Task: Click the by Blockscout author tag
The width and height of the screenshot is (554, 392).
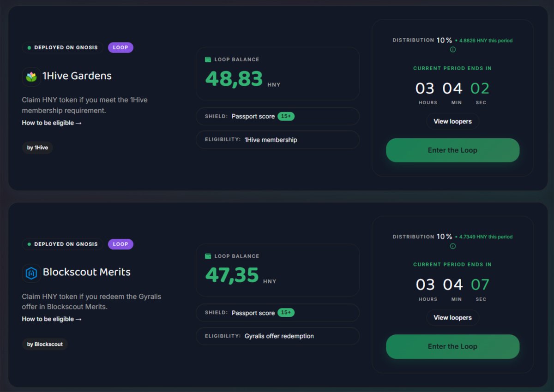Action: [x=45, y=344]
